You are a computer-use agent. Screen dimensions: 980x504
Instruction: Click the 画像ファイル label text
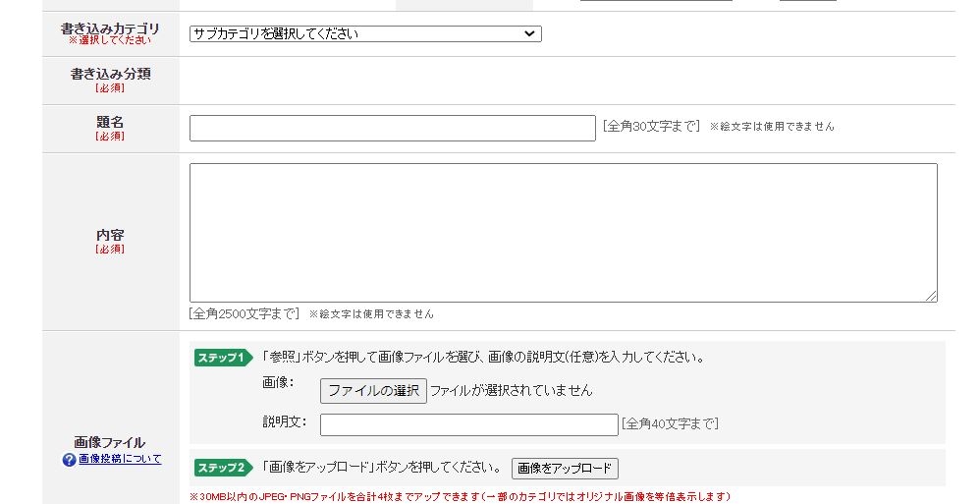pos(110,443)
